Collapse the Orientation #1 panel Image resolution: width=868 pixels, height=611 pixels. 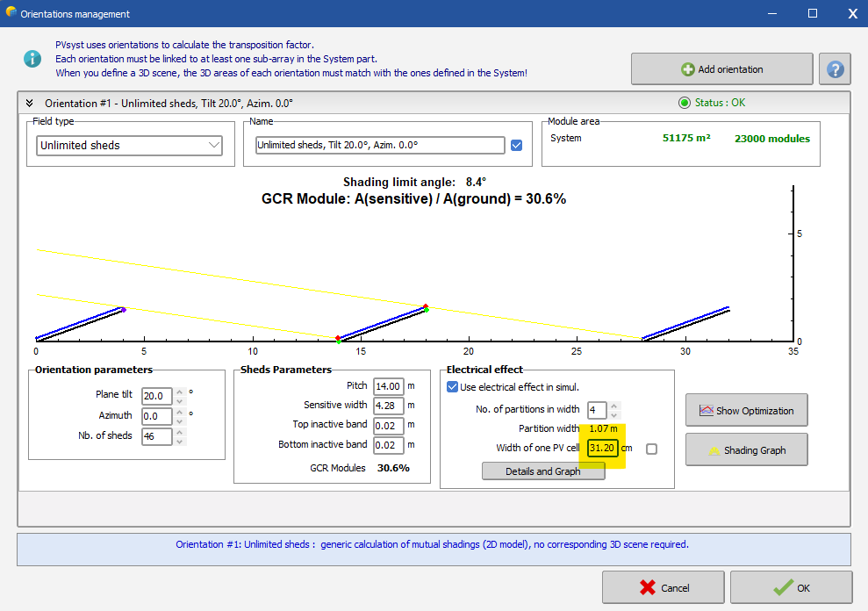(x=29, y=103)
